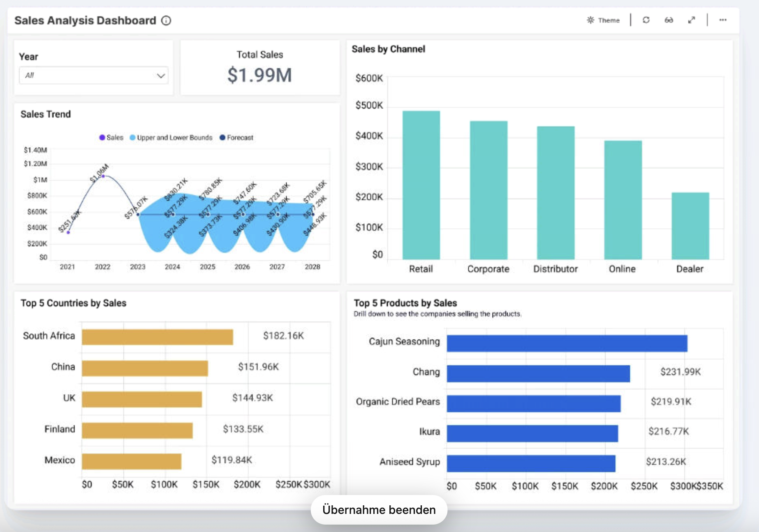Select the Dealer channel bar
Viewport: 759px width, 532px height.
point(690,226)
